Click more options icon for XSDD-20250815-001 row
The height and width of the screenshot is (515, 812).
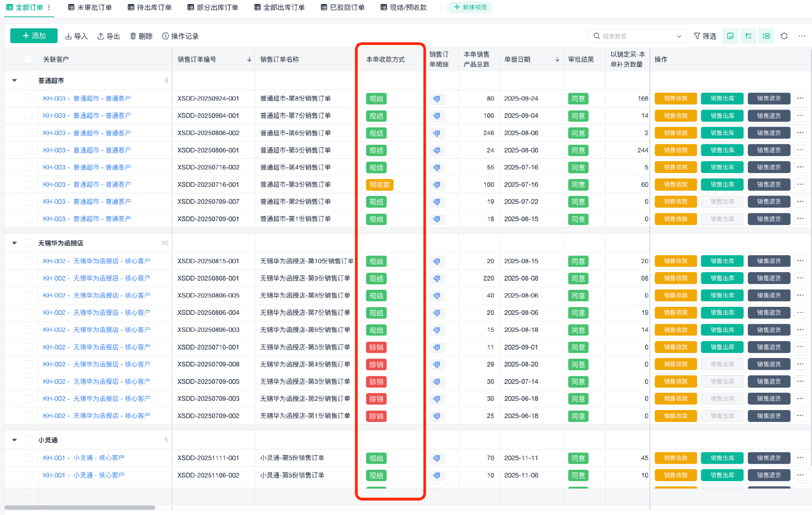point(800,261)
